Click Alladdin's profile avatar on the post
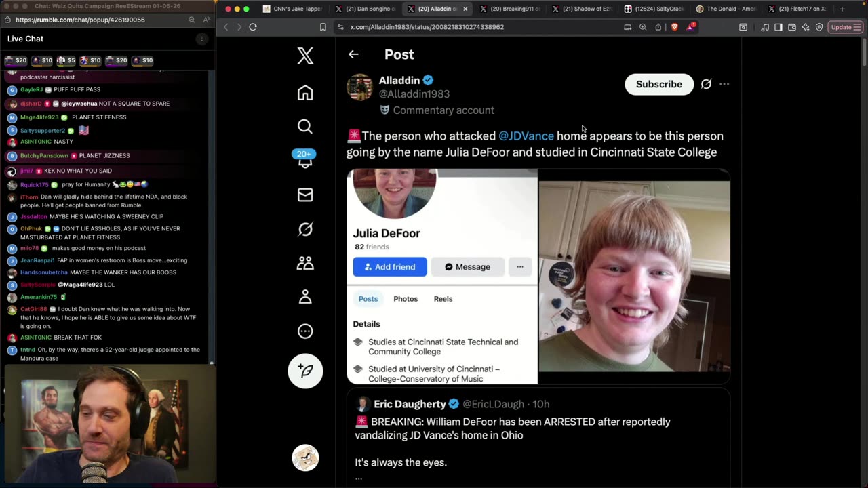 359,87
